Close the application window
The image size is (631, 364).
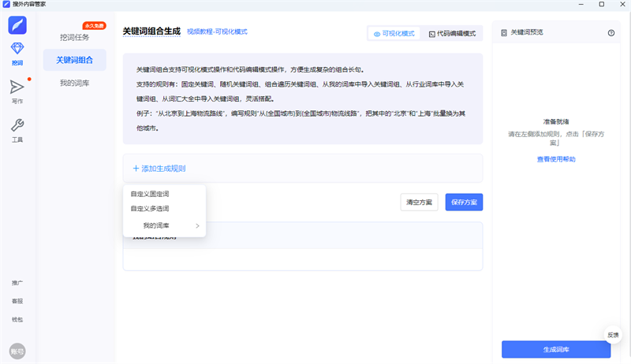622,5
